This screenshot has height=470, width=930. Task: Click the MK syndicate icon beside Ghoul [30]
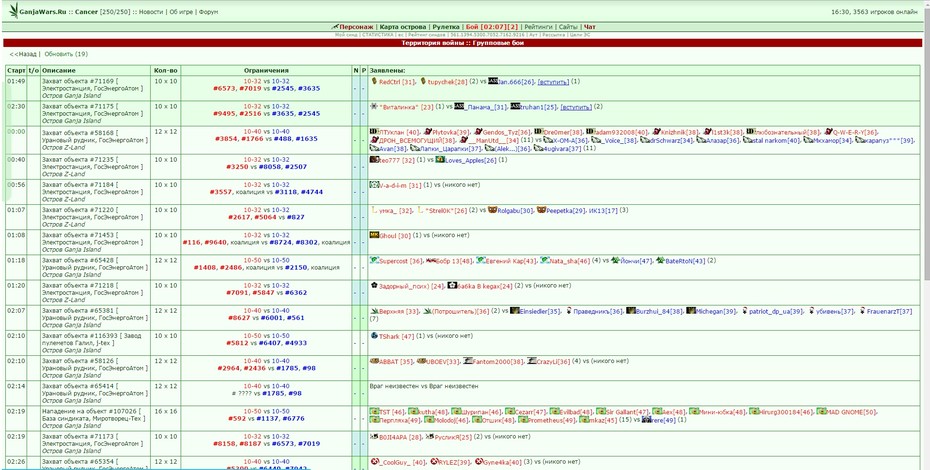(x=374, y=235)
